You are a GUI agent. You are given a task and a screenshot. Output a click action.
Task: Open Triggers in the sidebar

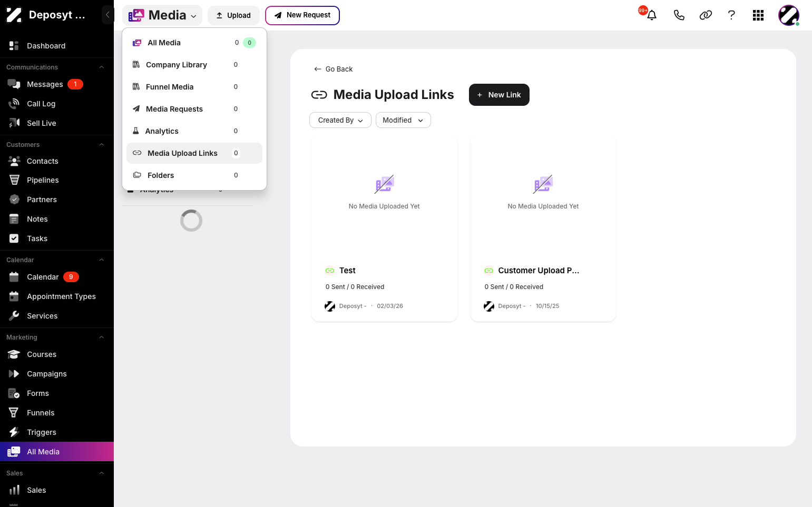point(57,432)
